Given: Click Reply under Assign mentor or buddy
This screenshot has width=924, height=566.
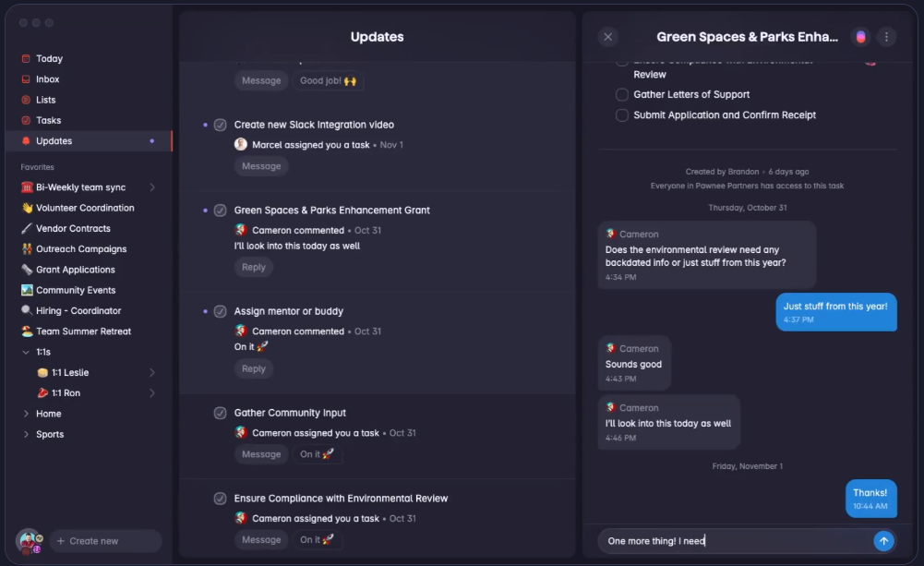Looking at the screenshot, I should (253, 368).
